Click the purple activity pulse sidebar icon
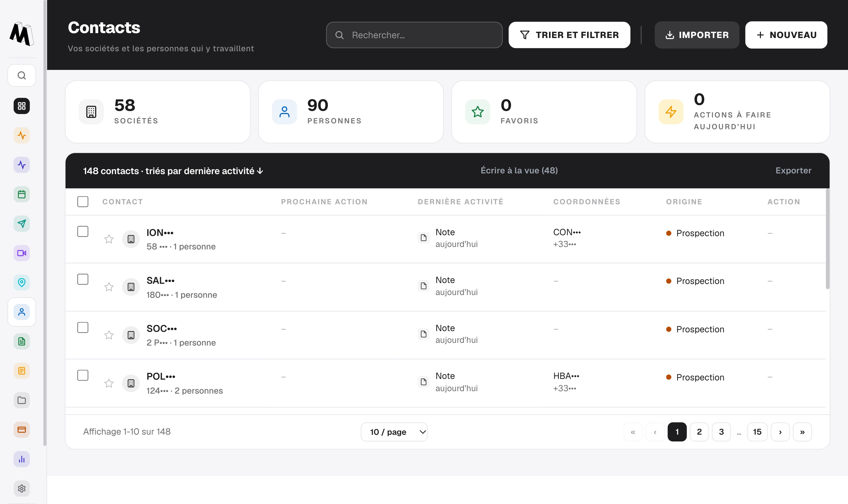Image resolution: width=848 pixels, height=504 pixels. [x=22, y=165]
